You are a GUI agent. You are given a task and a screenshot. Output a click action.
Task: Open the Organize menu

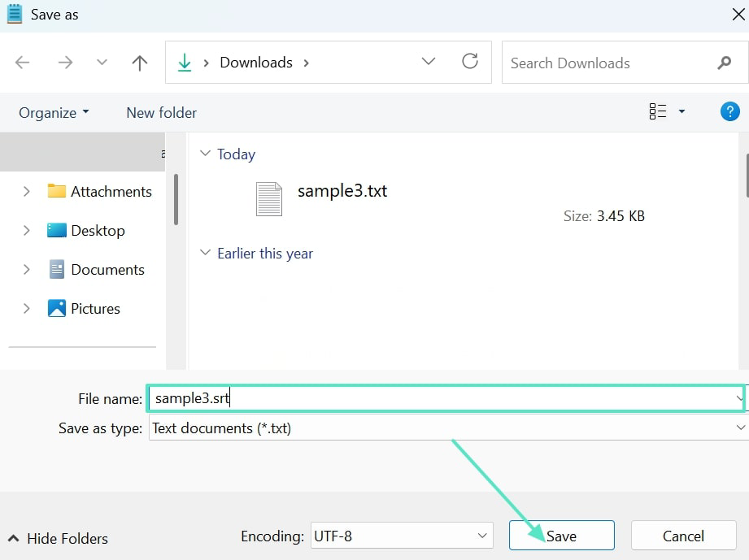54,113
